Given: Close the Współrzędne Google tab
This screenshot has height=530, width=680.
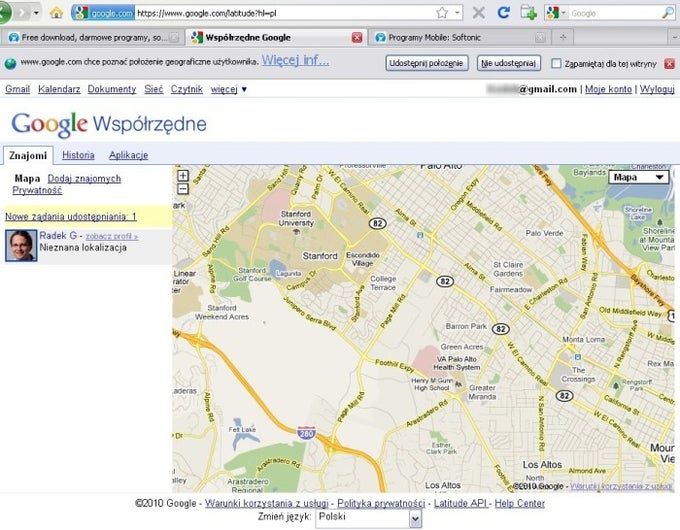Looking at the screenshot, I should 357,38.
